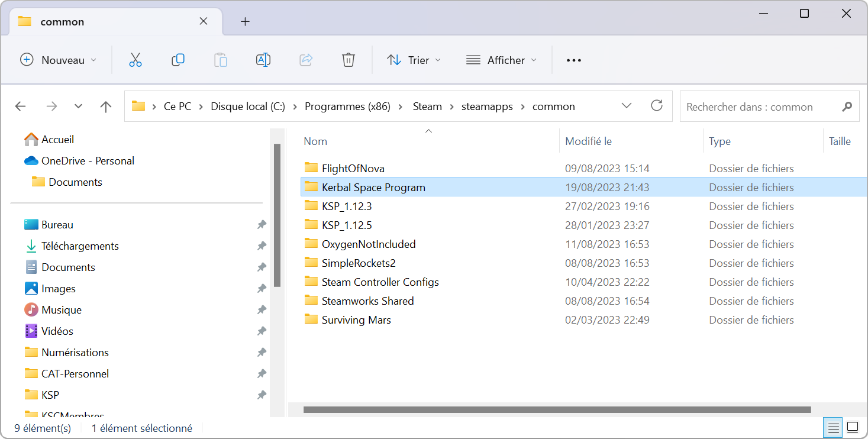Switch to details view icon in status bar

tap(834, 427)
